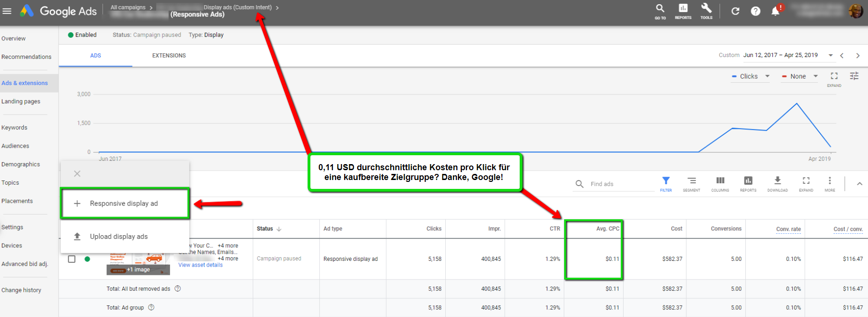This screenshot has width=868, height=317.
Task: Expand the custom date range dropdown
Action: (x=831, y=55)
